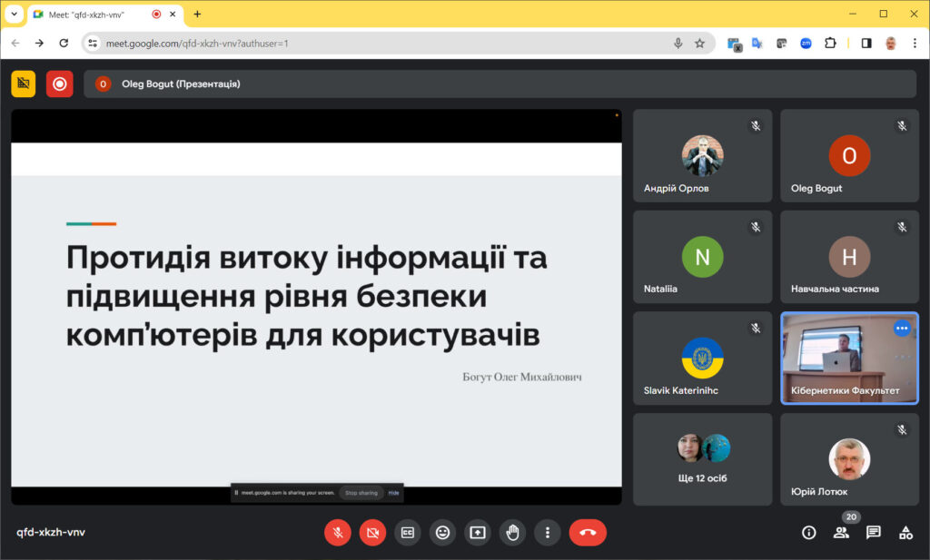
Task: Show the participants list
Action: click(841, 533)
